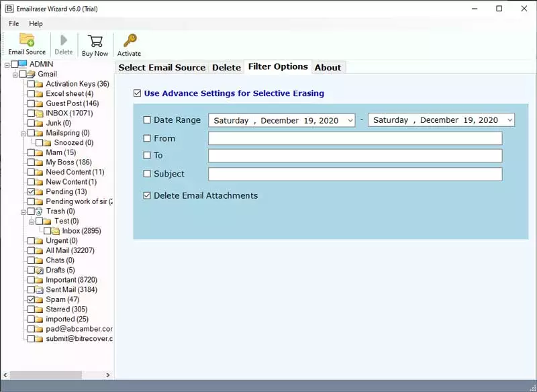Enable the Date Range filter checkbox
The image size is (537, 392).
(x=147, y=120)
